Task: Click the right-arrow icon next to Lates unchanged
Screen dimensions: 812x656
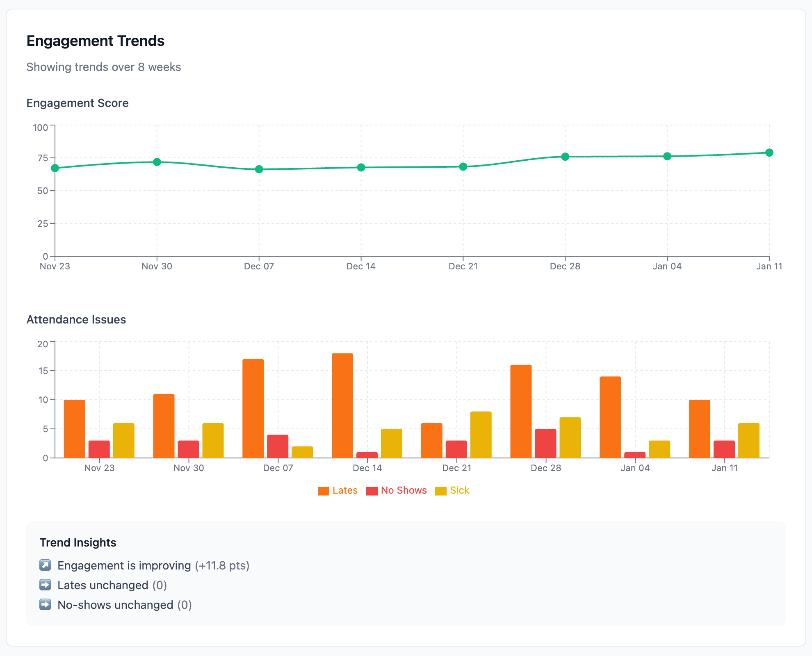Action: 45,585
